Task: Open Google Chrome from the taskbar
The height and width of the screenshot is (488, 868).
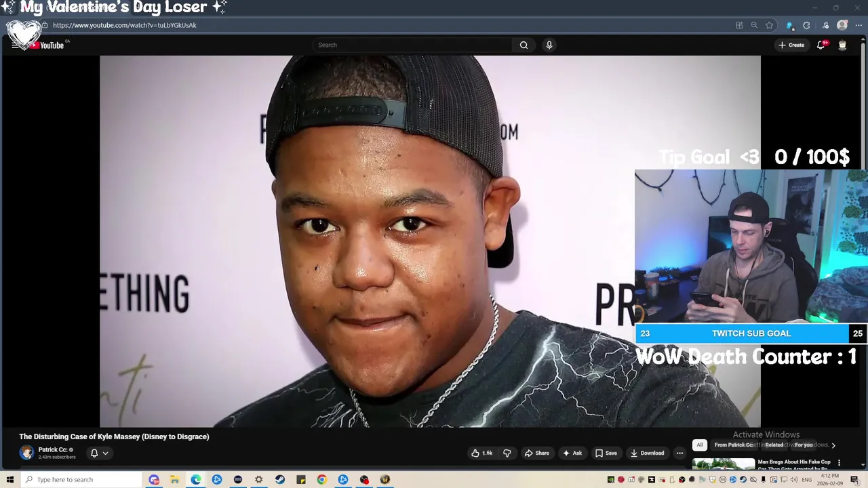Action: tap(321, 479)
